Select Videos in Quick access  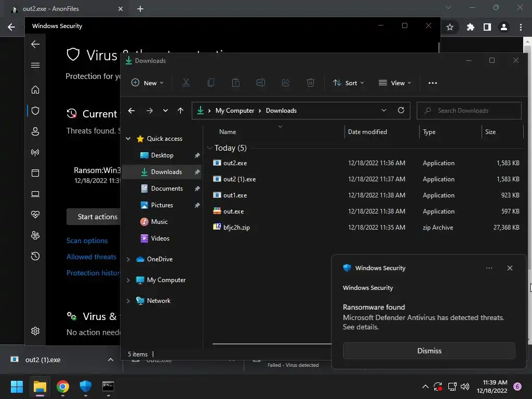pyautogui.click(x=160, y=238)
